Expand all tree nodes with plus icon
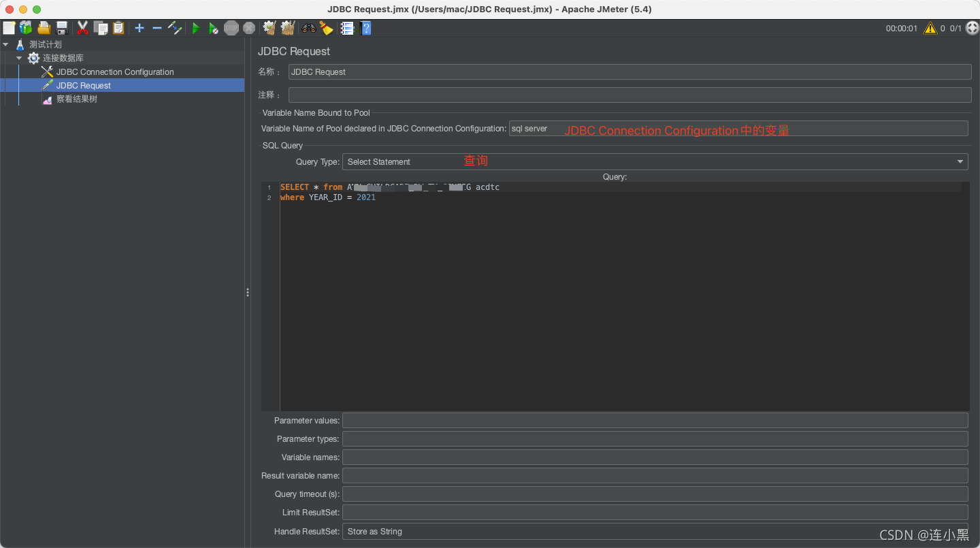Screen dimensions: 980x548 pos(140,28)
